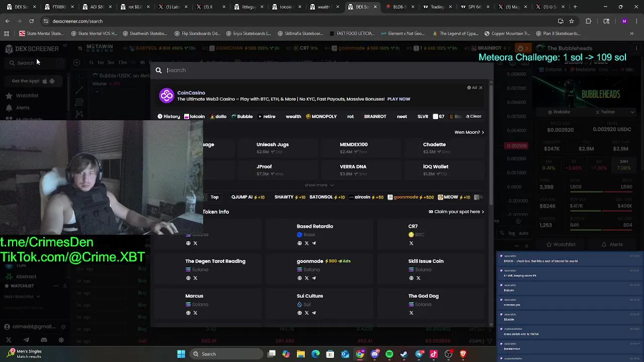Image resolution: width=644 pixels, height=362 pixels.
Task: Reload the page in Chrome
Action: pos(31,21)
